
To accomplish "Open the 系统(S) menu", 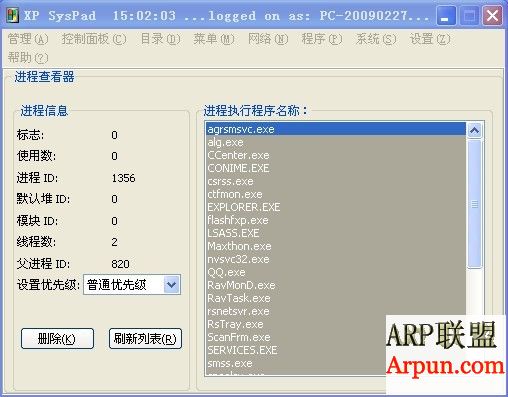I will pyautogui.click(x=376, y=39).
